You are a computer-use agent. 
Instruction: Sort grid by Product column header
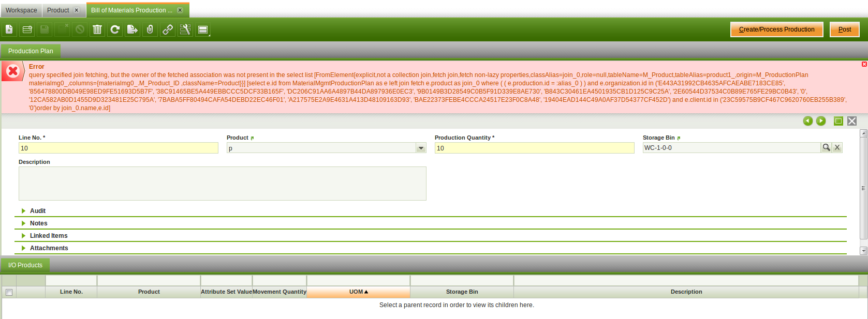pyautogui.click(x=149, y=292)
